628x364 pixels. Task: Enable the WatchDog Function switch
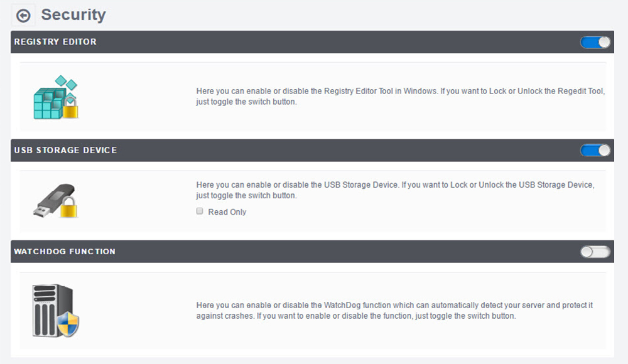[x=595, y=252]
